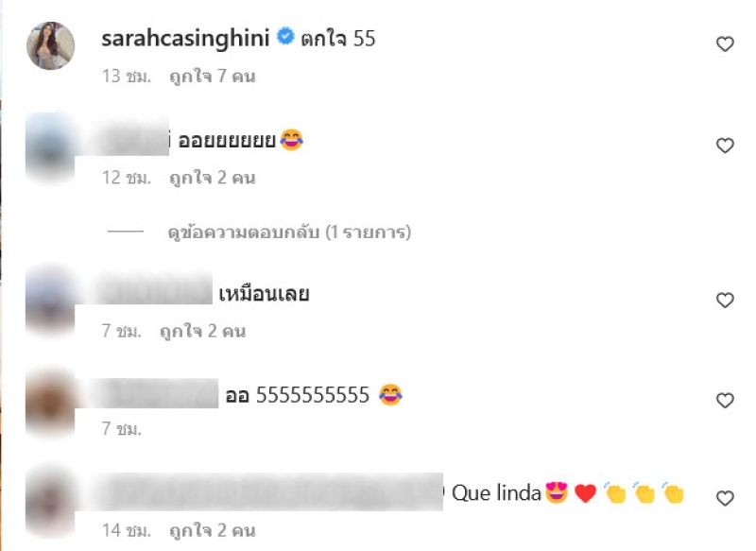This screenshot has height=551, width=756.
Task: Tap heart beside เหมือนเลย comment
Action: pyautogui.click(x=725, y=301)
